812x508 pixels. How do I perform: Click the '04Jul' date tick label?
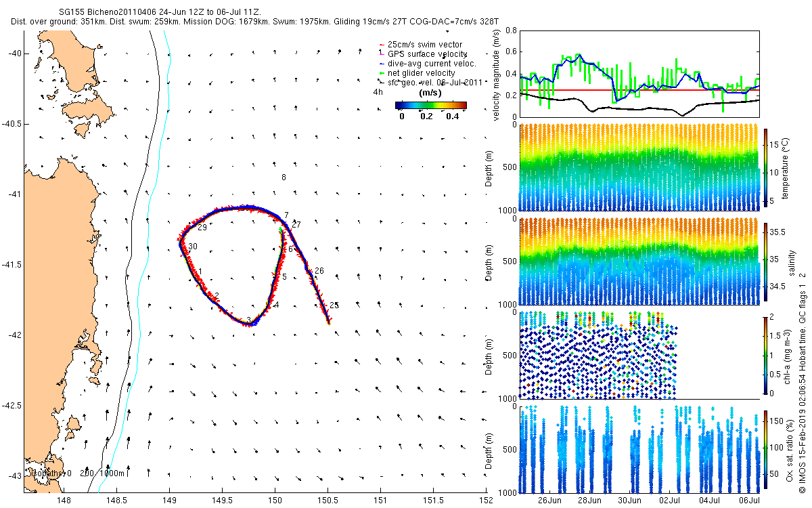[x=710, y=501]
